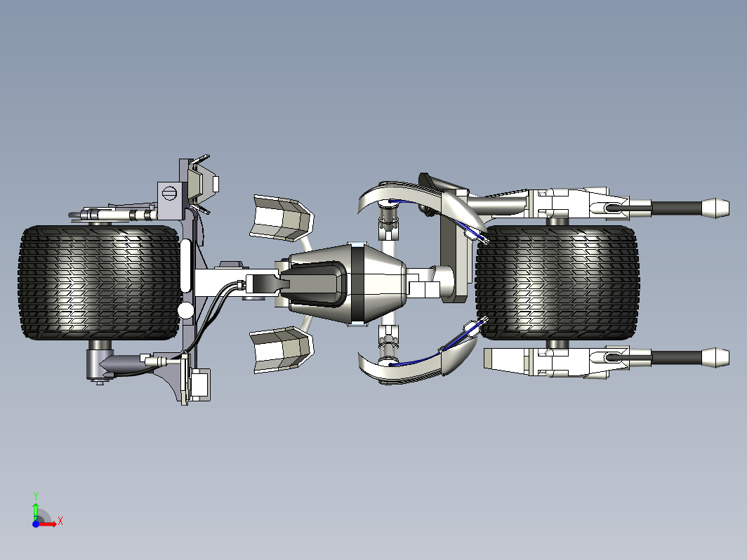Select the left wheel tire of the model
Viewport: 747px width, 560px height.
tap(100, 282)
